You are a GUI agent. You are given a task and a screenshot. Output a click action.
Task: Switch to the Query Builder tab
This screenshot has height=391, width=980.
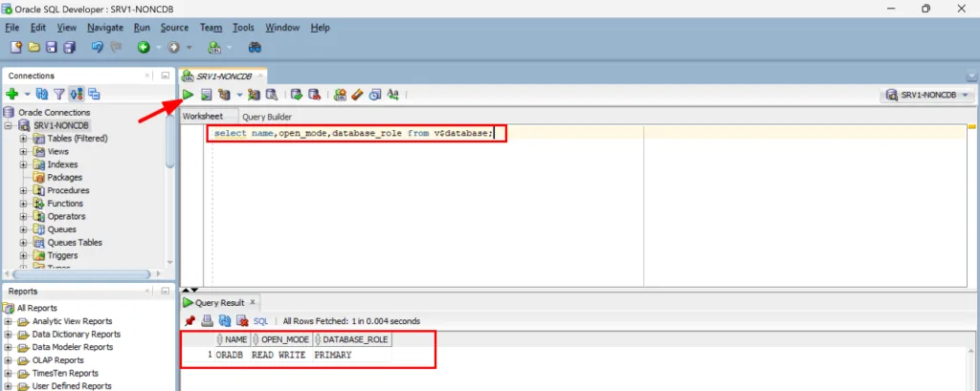pyautogui.click(x=267, y=117)
